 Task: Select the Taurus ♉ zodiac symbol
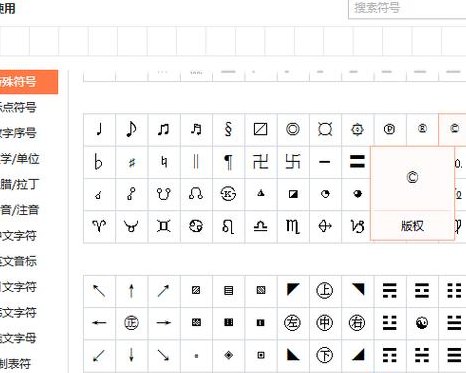[x=131, y=226]
